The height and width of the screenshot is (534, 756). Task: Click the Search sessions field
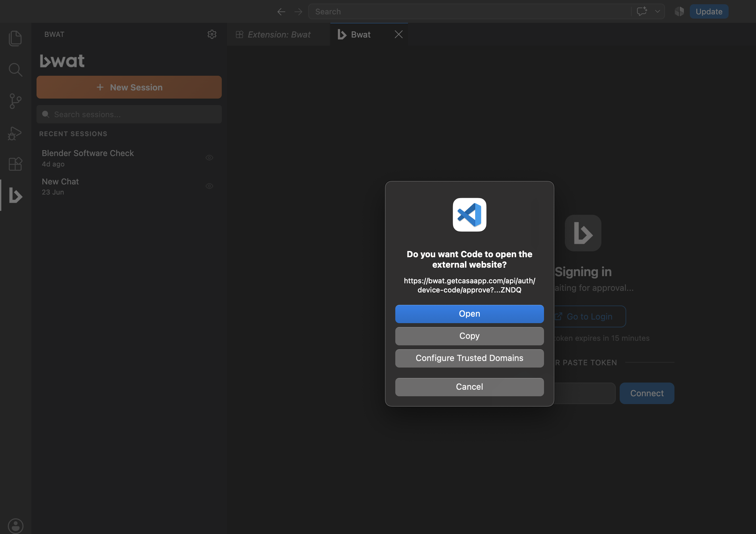pyautogui.click(x=129, y=114)
